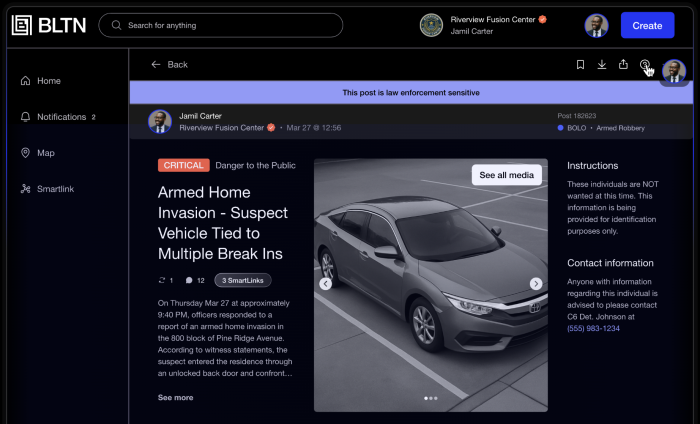Open Notifications in the sidebar
This screenshot has height=424, width=700.
tap(61, 117)
